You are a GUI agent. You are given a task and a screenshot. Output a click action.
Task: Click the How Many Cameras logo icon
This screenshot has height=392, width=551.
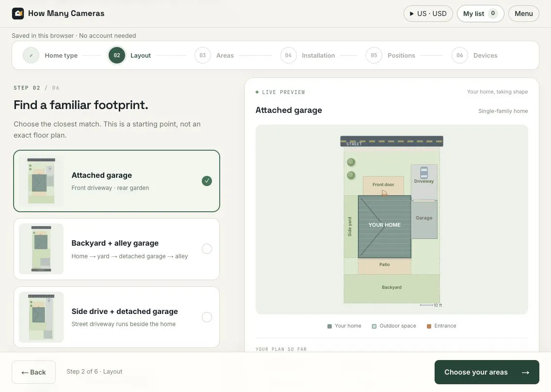coord(18,14)
